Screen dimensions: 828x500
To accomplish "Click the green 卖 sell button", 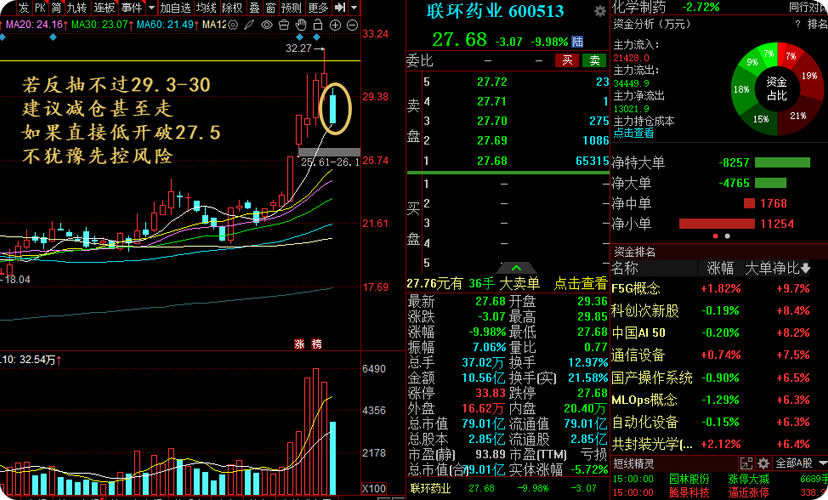I will point(595,60).
